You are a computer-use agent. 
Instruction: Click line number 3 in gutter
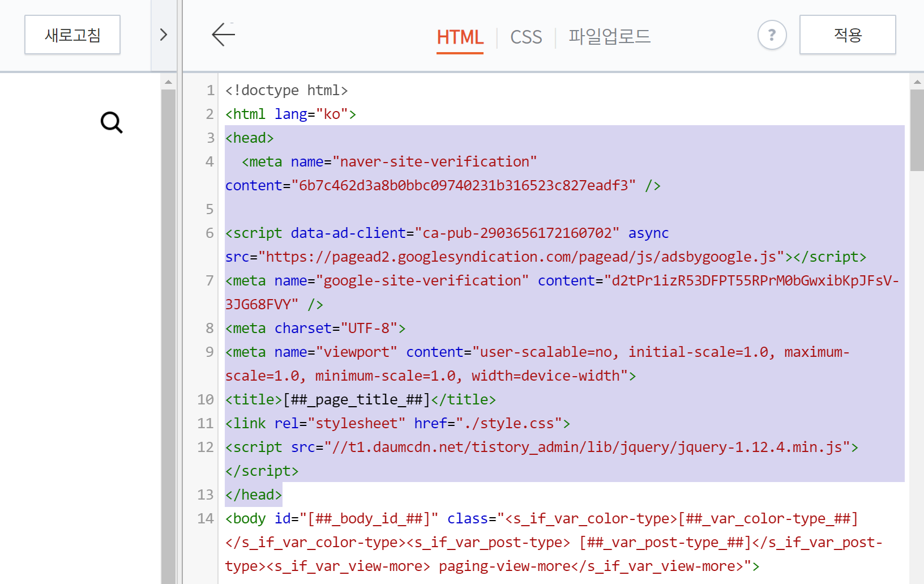point(210,138)
